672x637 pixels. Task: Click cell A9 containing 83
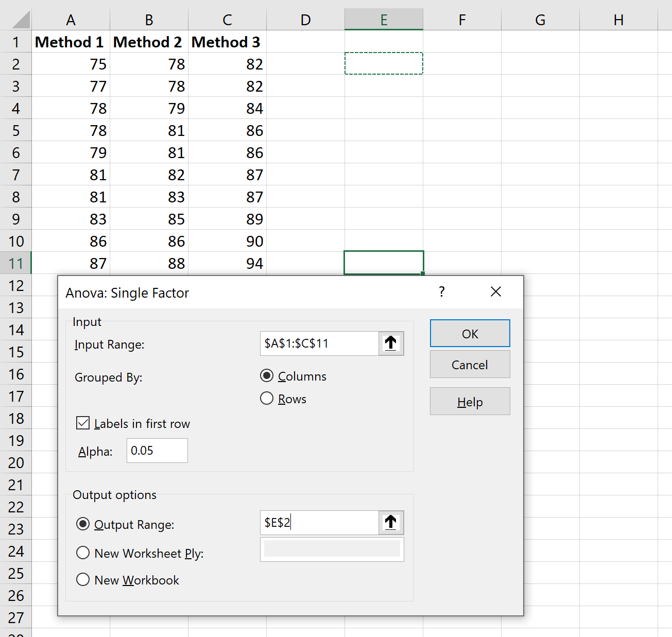[71, 219]
